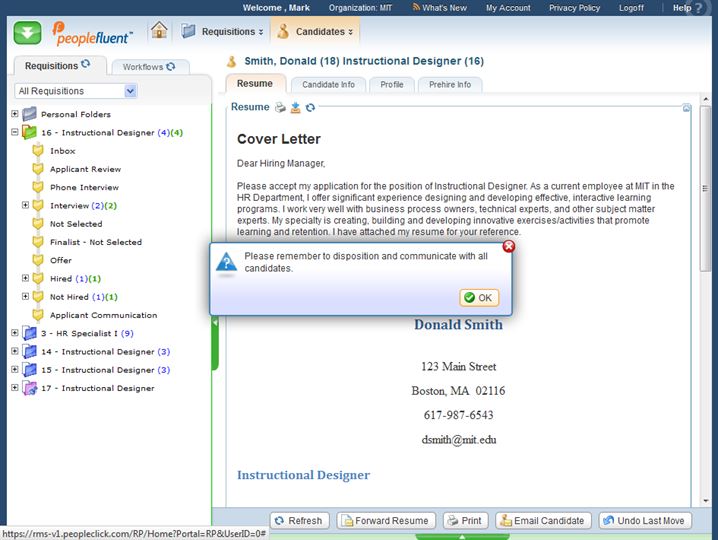
Task: Go to the Home house icon
Action: tap(159, 31)
